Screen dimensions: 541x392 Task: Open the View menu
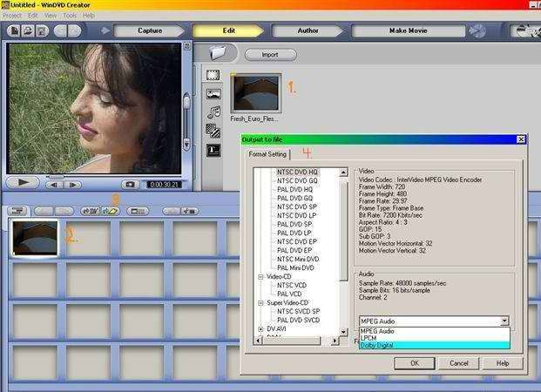click(51, 16)
